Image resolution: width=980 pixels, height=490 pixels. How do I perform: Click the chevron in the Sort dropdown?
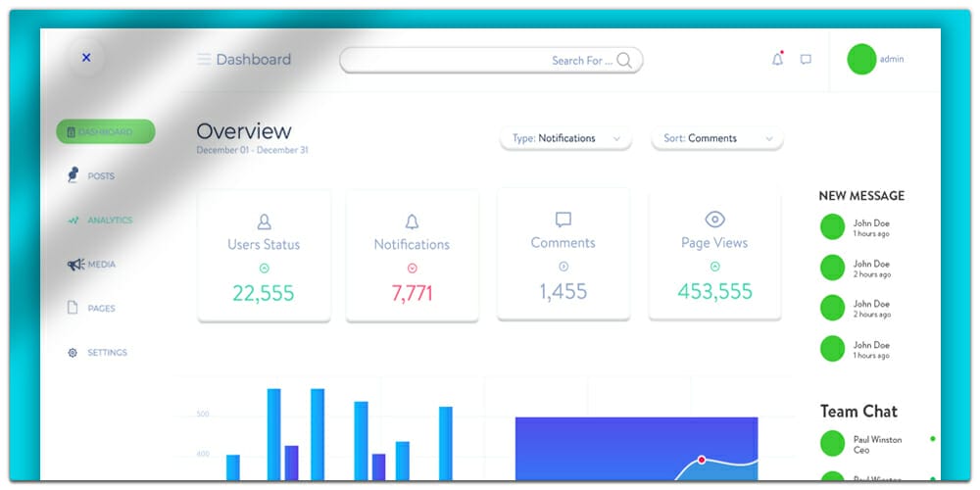(769, 139)
